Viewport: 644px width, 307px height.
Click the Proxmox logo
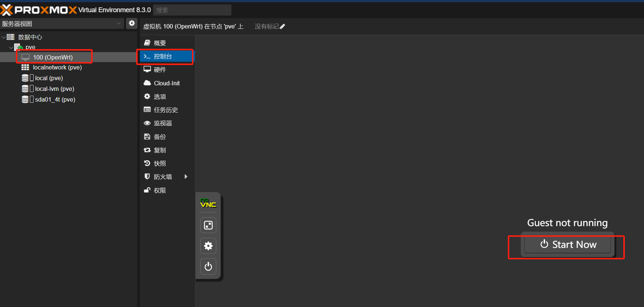tap(38, 10)
